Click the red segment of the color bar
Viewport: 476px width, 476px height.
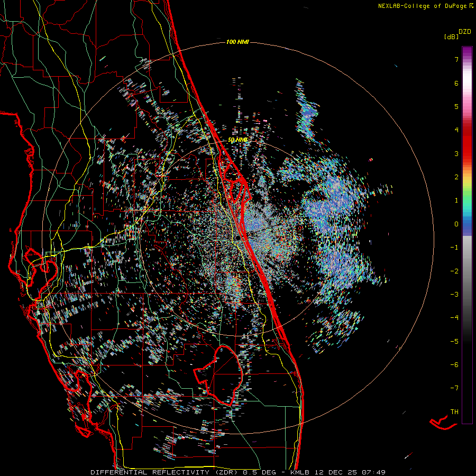tap(467, 143)
